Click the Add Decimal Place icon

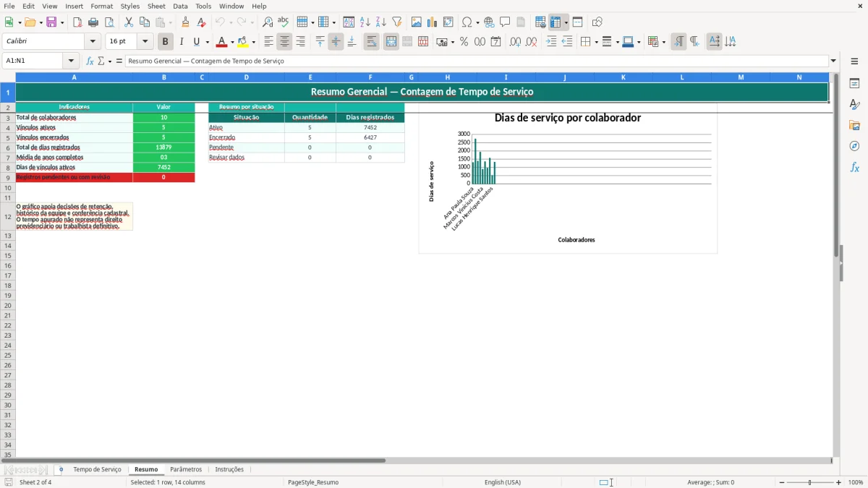[x=515, y=42]
